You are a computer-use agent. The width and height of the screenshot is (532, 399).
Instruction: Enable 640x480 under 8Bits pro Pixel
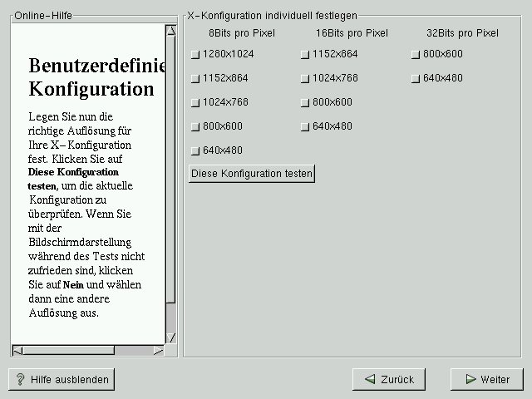tap(195, 151)
